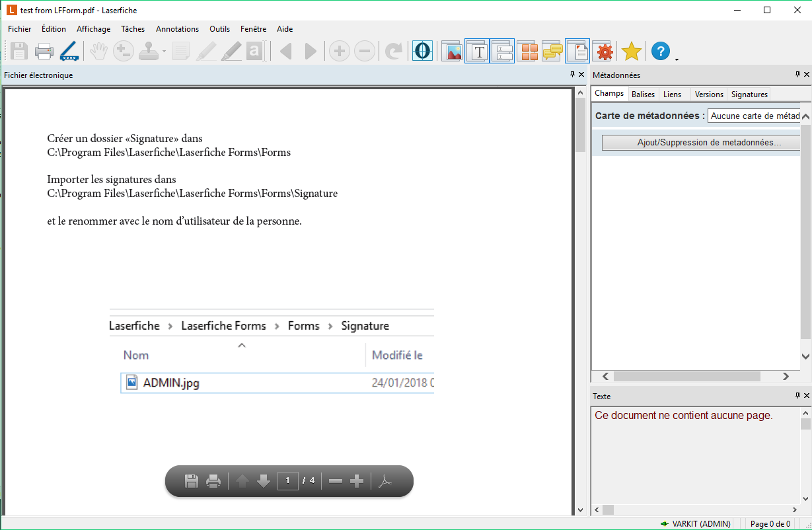This screenshot has height=530, width=812.
Task: Open the Help question mark icon
Action: (661, 51)
